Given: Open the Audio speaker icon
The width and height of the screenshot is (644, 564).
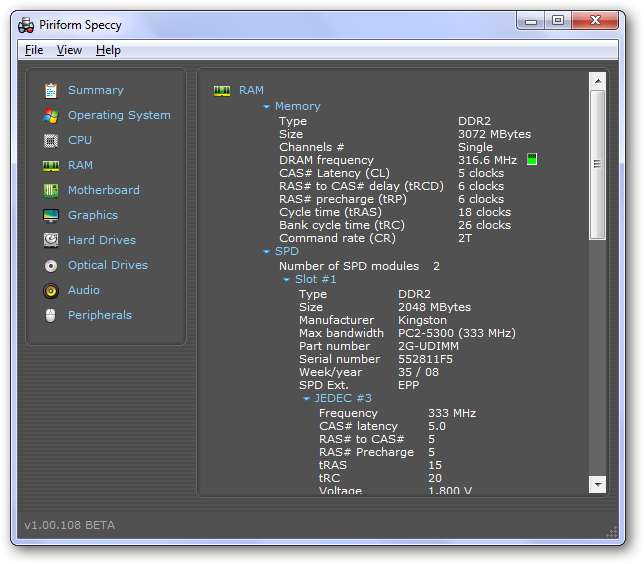Looking at the screenshot, I should pyautogui.click(x=50, y=290).
